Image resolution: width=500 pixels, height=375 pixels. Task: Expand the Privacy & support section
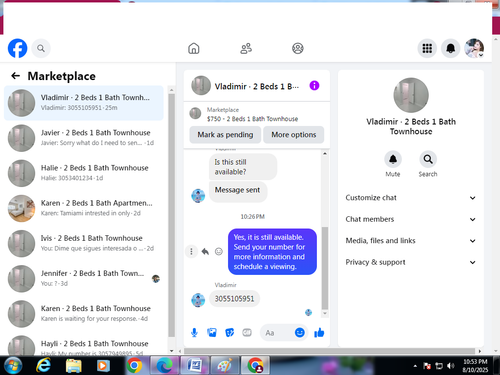point(411,262)
